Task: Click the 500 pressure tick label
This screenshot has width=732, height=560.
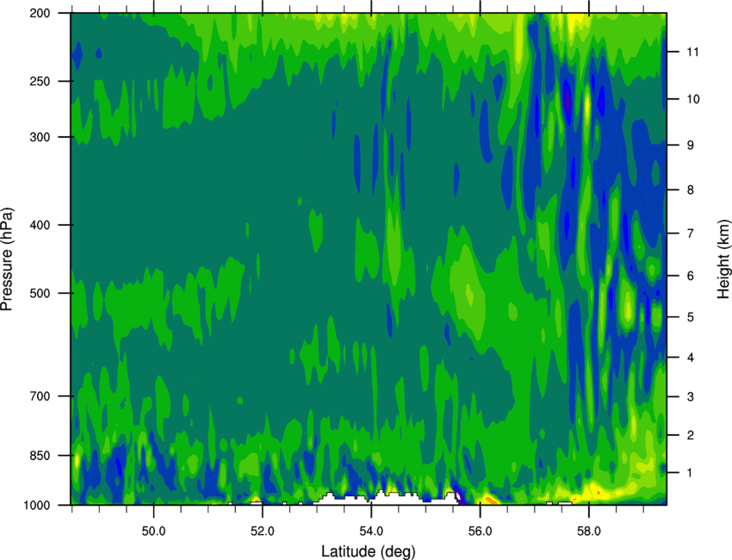Action: pyautogui.click(x=40, y=293)
